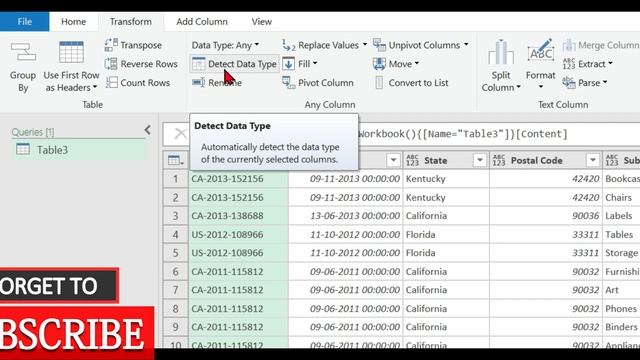Open the Data Type: Any dropdown
The height and width of the screenshot is (360, 640).
pyautogui.click(x=225, y=45)
